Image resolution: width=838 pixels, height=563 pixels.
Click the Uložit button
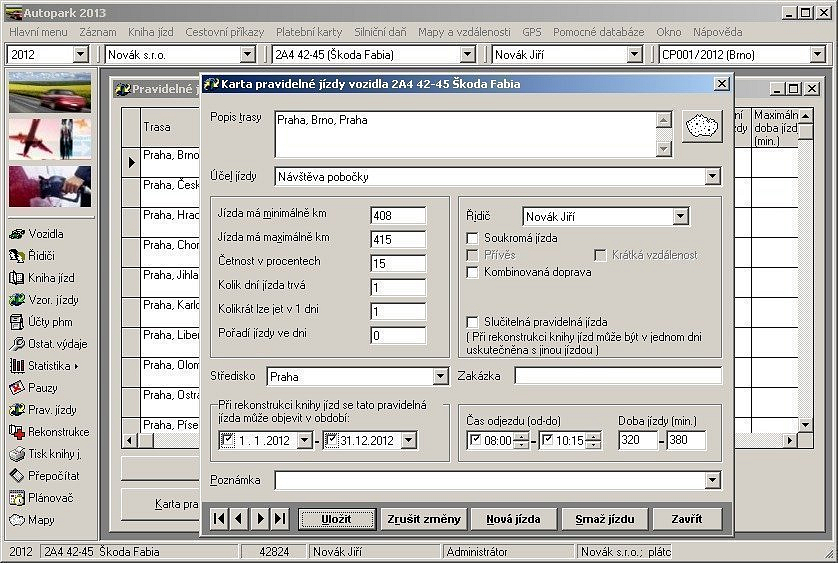pos(336,519)
